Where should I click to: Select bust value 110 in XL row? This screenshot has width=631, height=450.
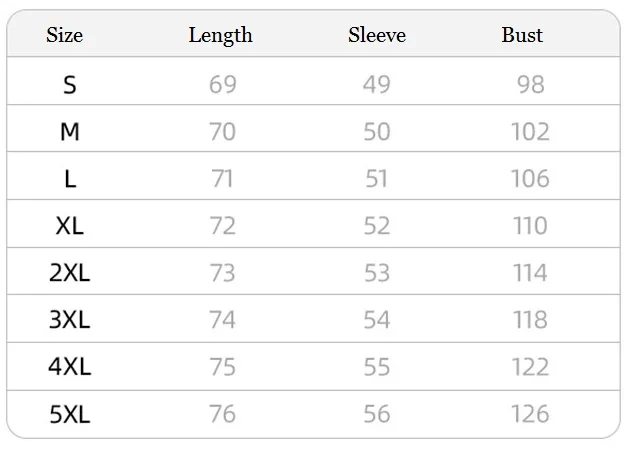pyautogui.click(x=530, y=226)
